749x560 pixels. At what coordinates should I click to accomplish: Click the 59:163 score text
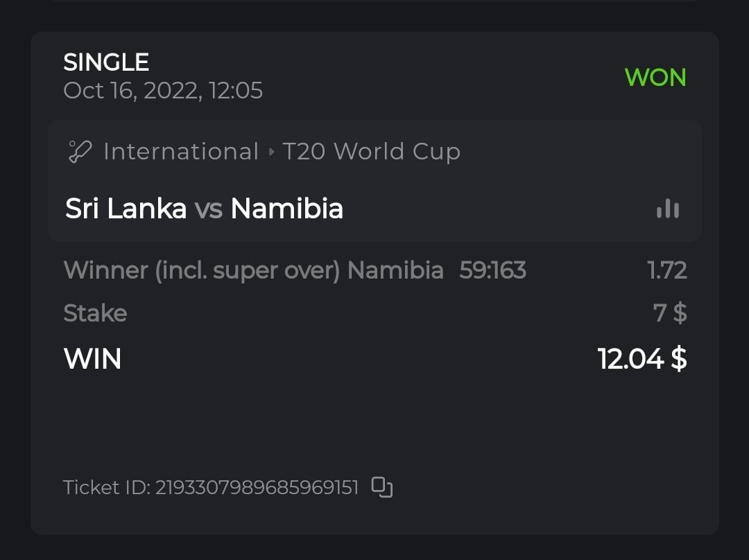pyautogui.click(x=492, y=270)
